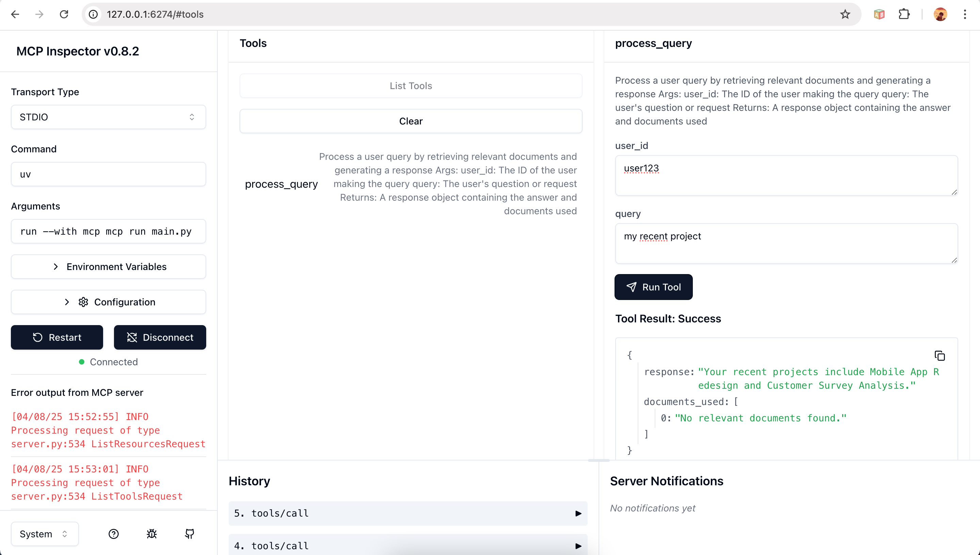Click the browser forward arrow
Viewport: 980px width, 555px height.
coord(39,15)
